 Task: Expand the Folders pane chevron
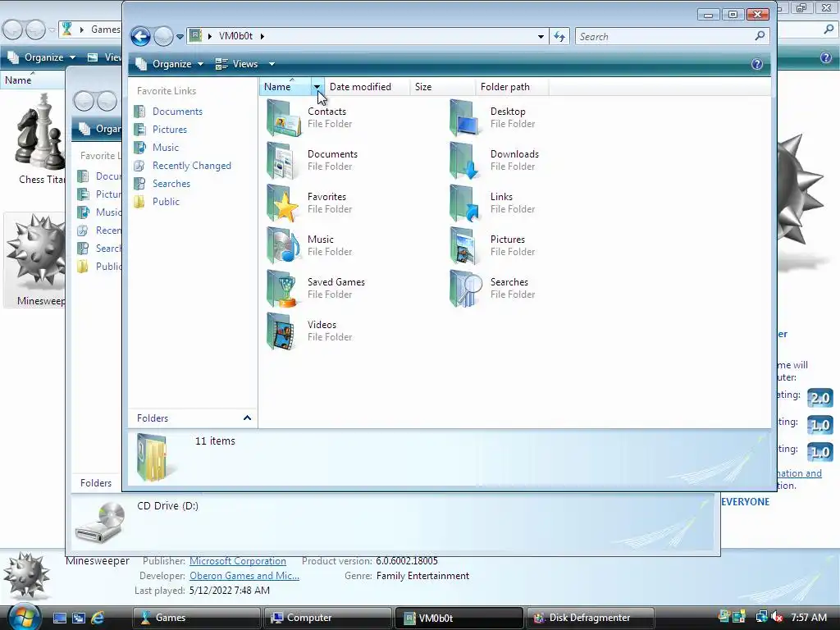click(x=247, y=418)
